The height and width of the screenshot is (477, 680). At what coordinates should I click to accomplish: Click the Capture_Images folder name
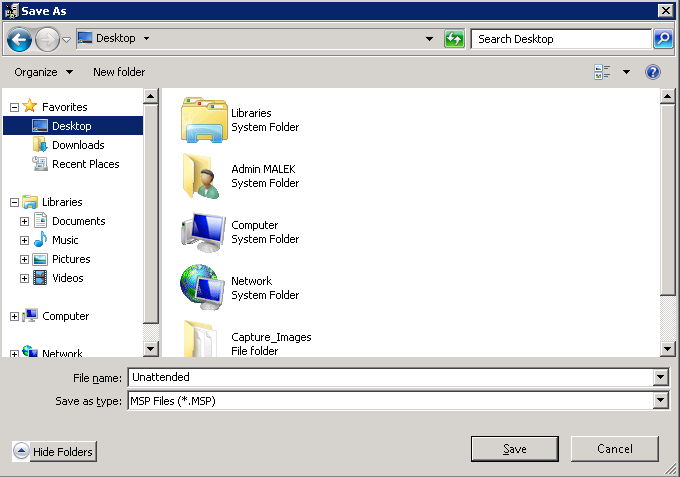[x=271, y=337]
